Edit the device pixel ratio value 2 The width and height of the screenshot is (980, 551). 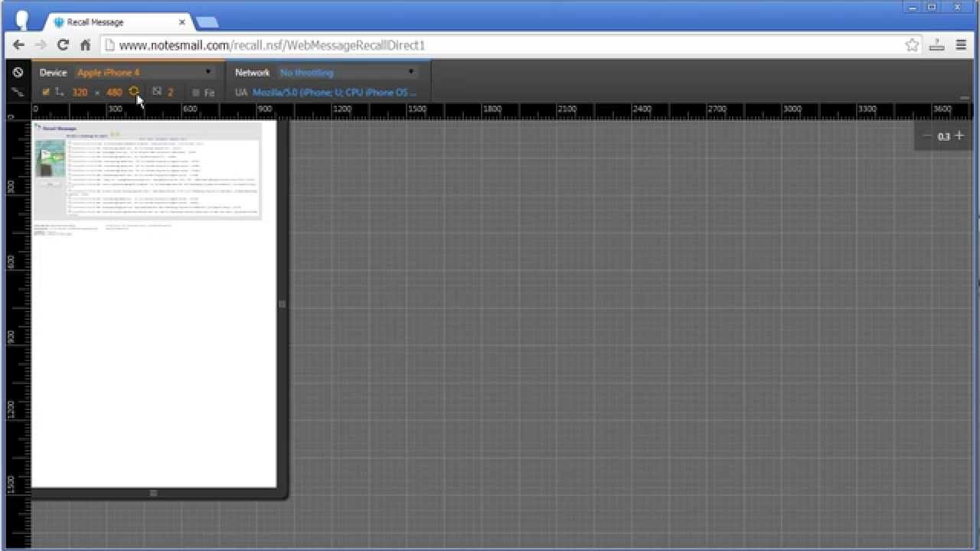[171, 92]
